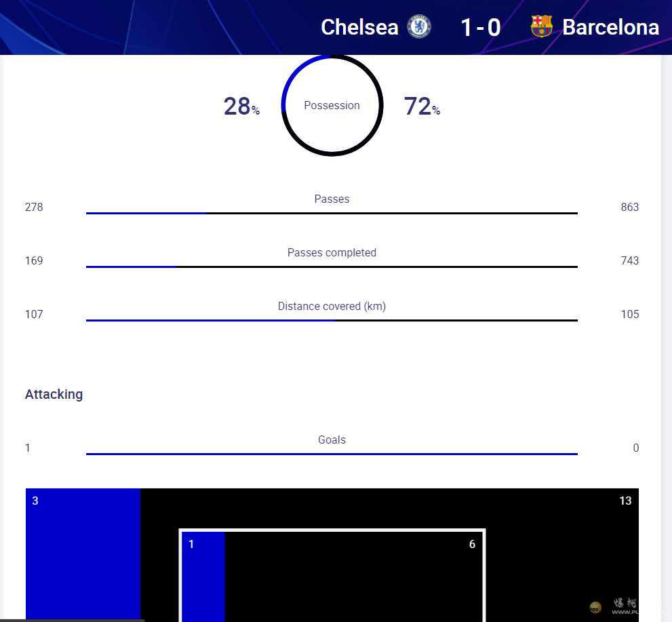672x622 pixels.
Task: Click the Chelsea club crest
Action: pyautogui.click(x=419, y=27)
